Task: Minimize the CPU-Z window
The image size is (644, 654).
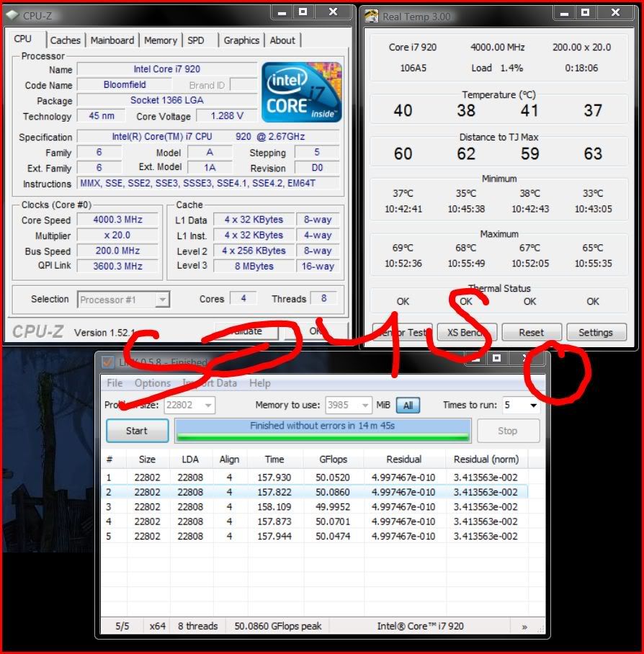Action: coord(281,12)
